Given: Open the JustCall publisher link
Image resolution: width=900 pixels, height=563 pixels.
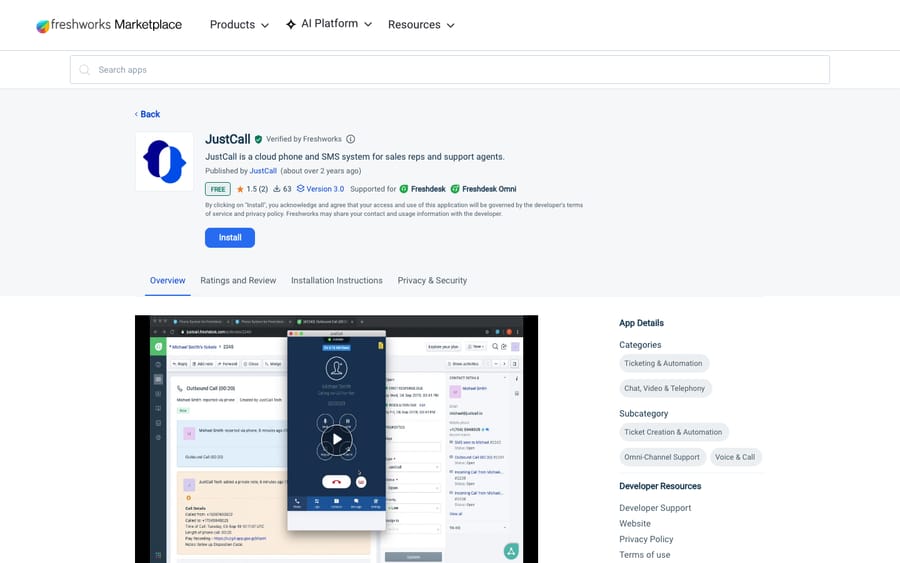Looking at the screenshot, I should [x=263, y=171].
